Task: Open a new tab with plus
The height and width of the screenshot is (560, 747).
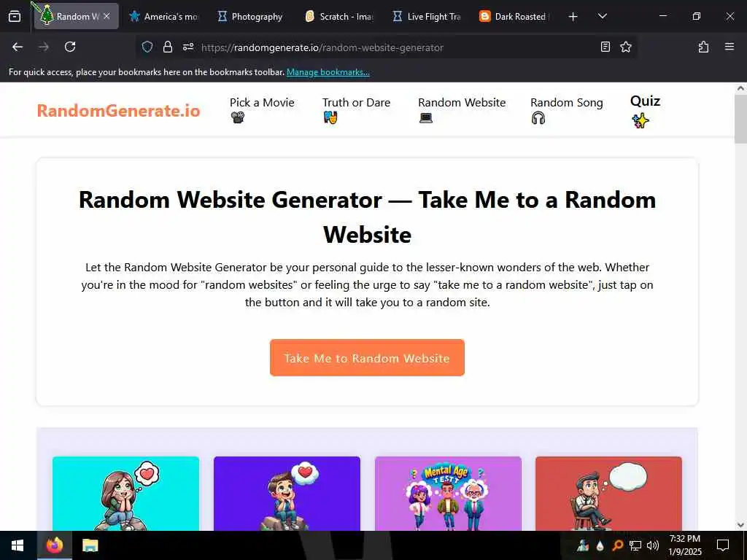Action: click(573, 17)
